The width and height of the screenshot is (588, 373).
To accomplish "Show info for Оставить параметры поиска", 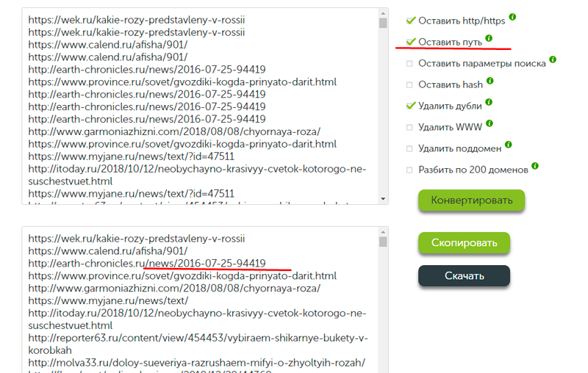I will [x=553, y=59].
